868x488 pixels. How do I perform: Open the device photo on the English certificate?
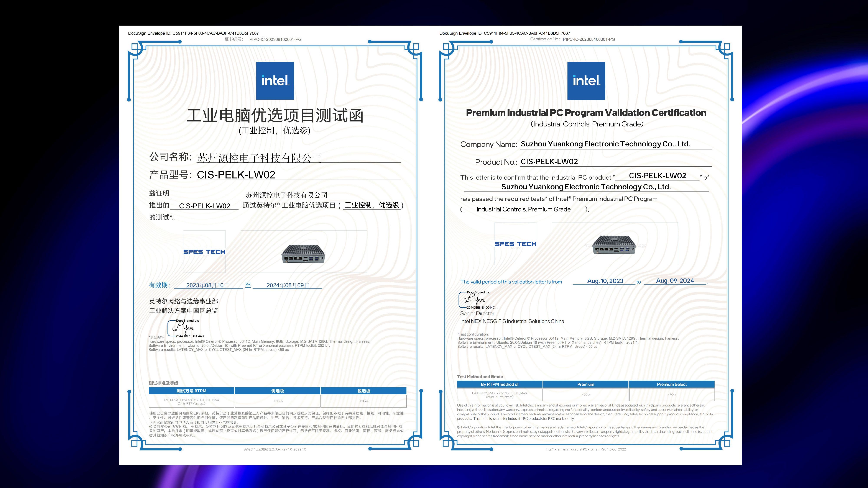[614, 245]
